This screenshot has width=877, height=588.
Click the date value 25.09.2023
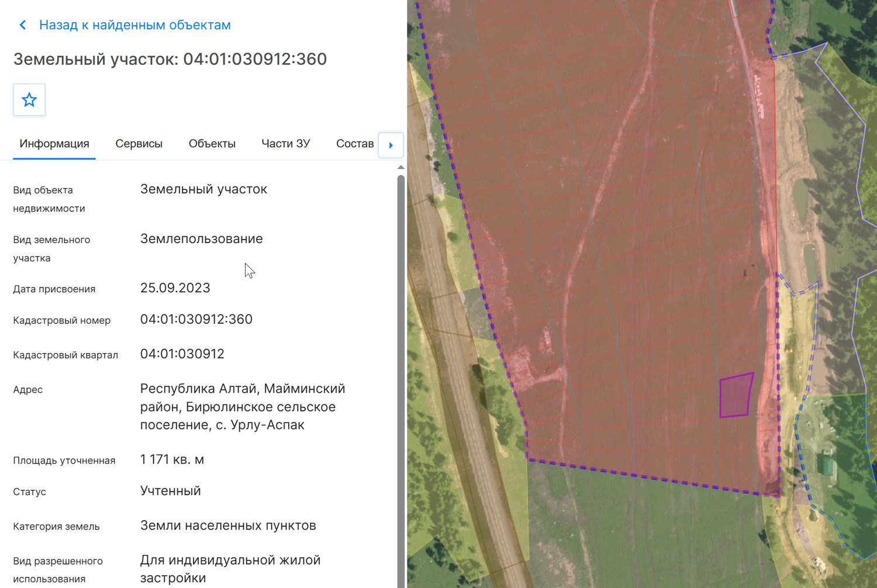coord(175,288)
